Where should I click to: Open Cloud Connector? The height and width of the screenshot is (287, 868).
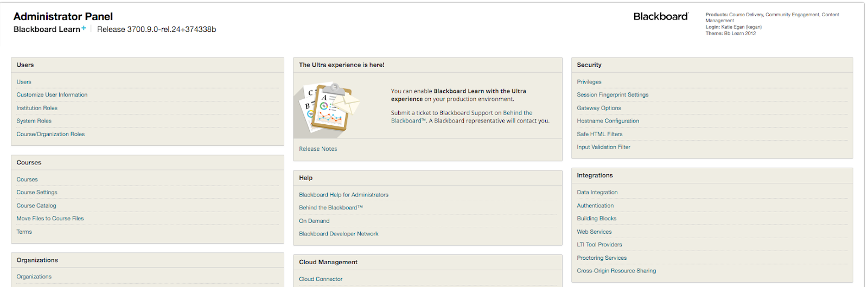321,279
